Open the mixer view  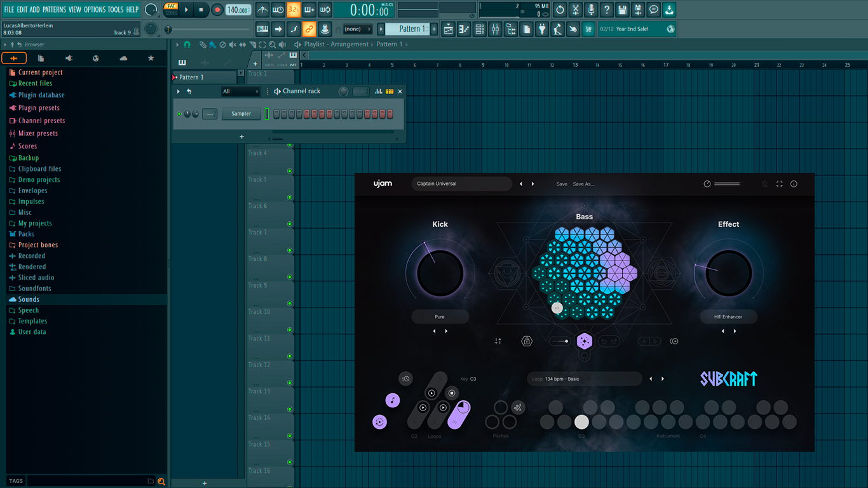pos(495,29)
